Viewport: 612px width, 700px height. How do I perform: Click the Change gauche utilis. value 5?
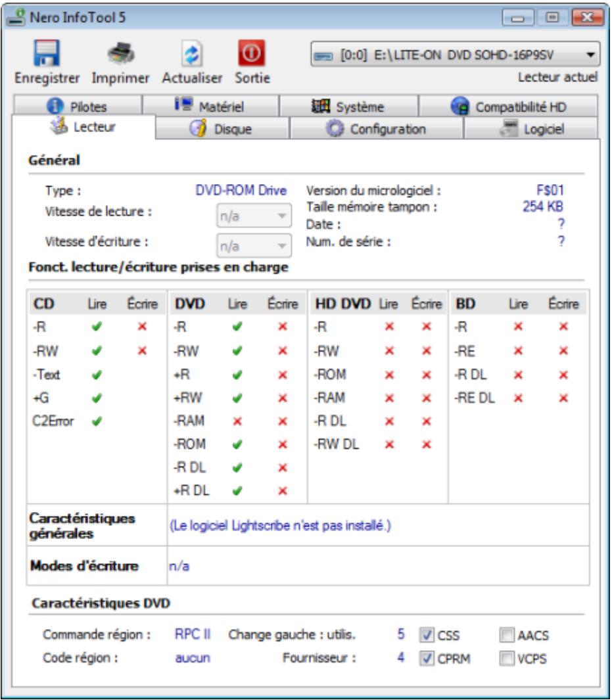click(x=401, y=634)
